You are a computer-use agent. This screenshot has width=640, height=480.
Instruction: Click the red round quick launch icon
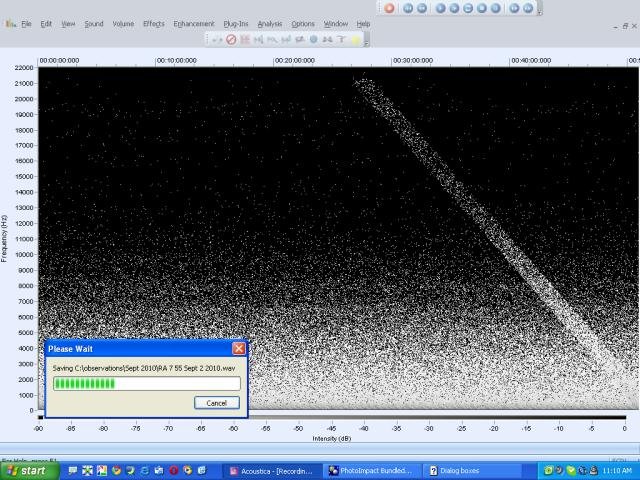pyautogui.click(x=173, y=471)
